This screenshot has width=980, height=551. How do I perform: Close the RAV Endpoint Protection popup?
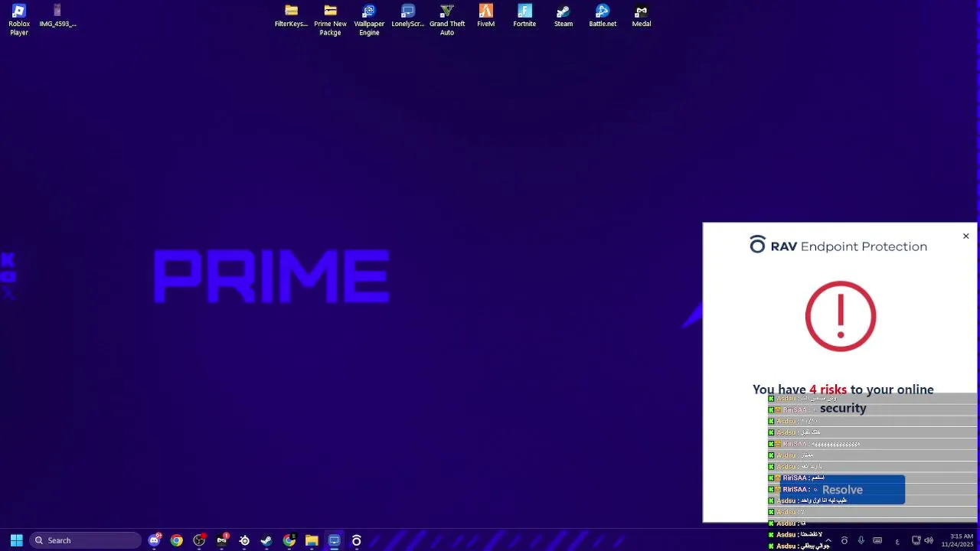965,236
